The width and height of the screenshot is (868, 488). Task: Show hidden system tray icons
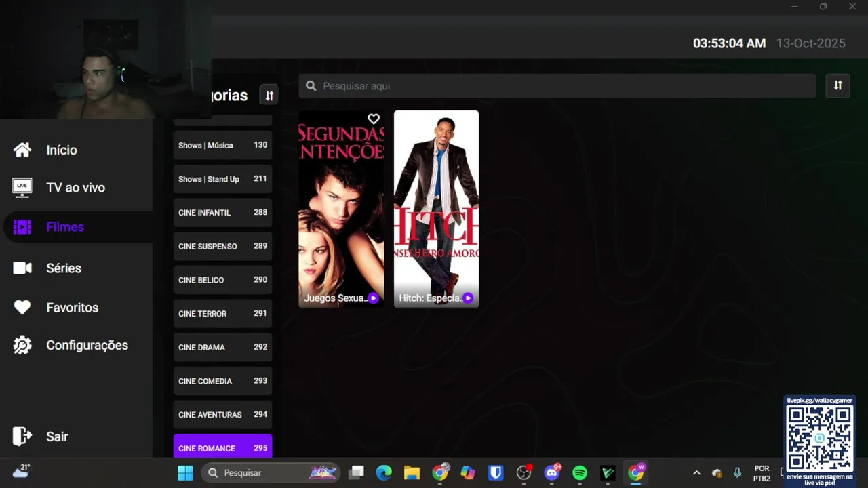coord(696,473)
